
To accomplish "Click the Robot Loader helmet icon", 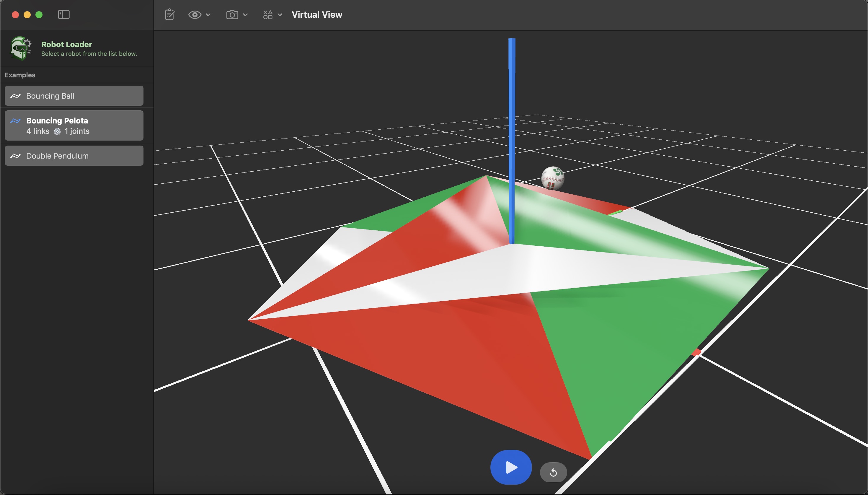I will tap(21, 48).
